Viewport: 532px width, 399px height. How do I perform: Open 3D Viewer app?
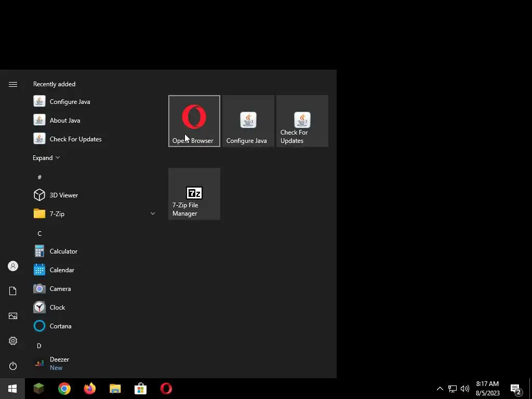click(95, 195)
